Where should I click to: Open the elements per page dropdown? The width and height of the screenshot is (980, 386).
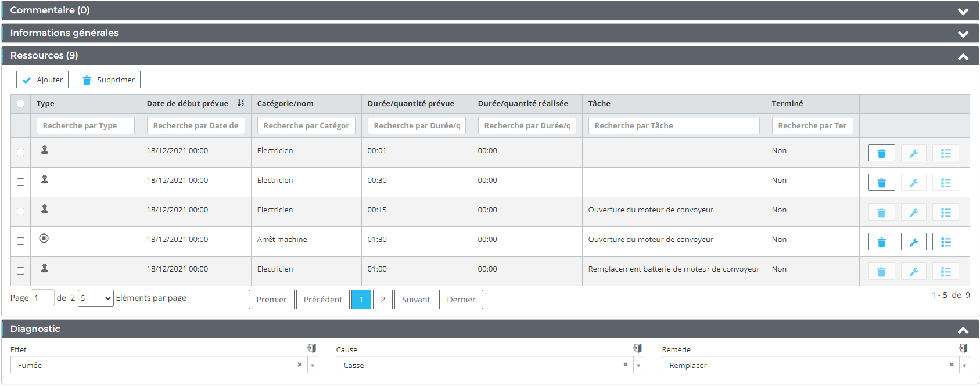click(x=96, y=298)
